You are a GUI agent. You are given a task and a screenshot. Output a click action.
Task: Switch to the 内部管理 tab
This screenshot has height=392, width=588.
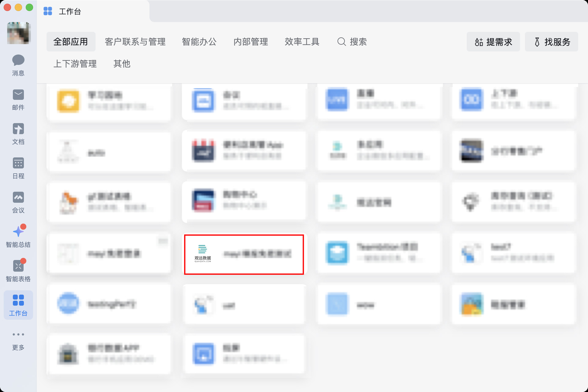click(x=251, y=42)
